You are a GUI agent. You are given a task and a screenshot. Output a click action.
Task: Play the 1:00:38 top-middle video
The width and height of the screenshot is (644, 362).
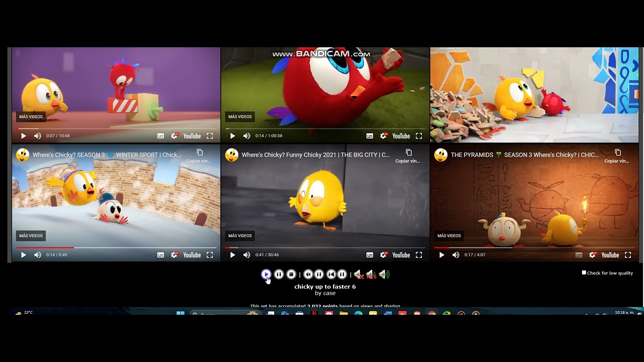click(232, 136)
